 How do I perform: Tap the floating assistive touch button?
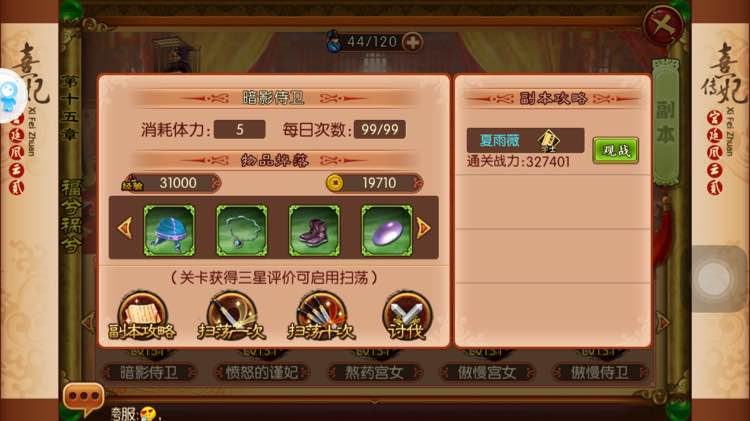pyautogui.click(x=715, y=279)
